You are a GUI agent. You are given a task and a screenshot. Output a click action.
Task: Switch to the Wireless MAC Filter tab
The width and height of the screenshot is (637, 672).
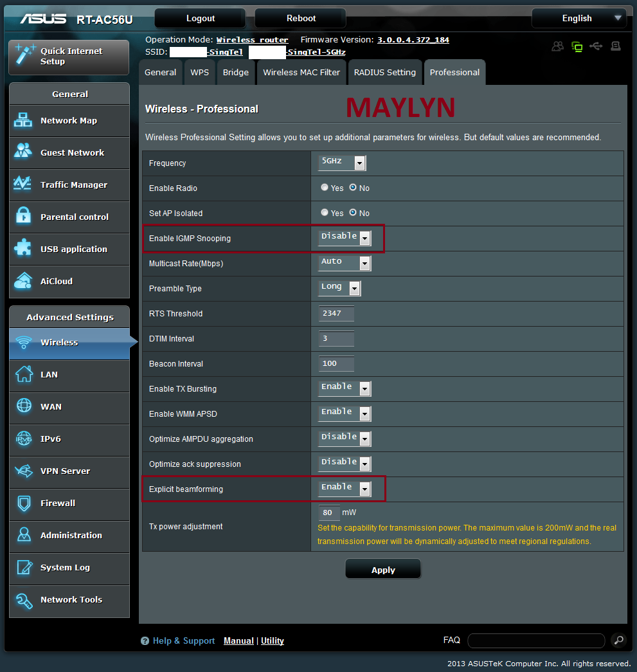(301, 72)
